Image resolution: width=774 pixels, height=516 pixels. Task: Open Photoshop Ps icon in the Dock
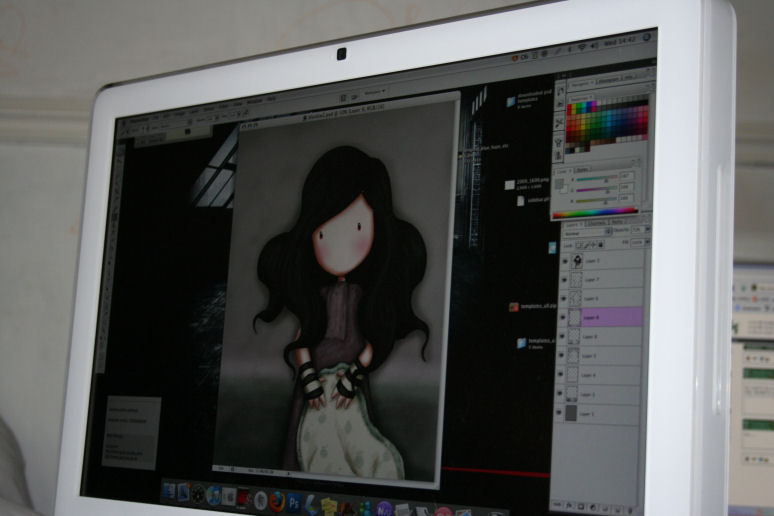click(x=294, y=503)
